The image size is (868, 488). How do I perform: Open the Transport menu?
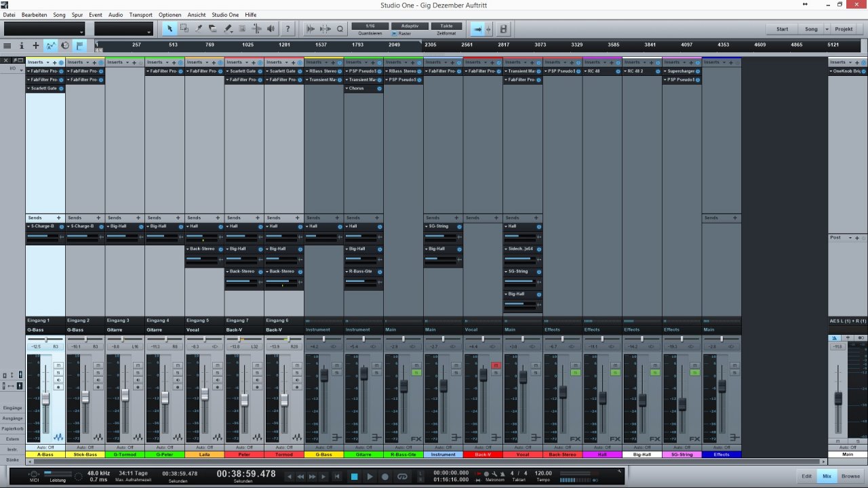[x=140, y=14]
